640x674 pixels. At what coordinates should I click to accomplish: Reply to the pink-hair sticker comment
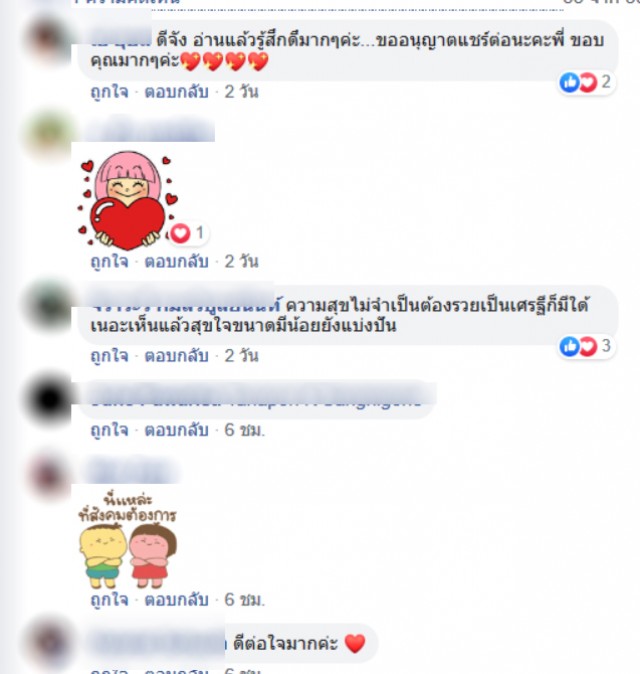(176, 262)
